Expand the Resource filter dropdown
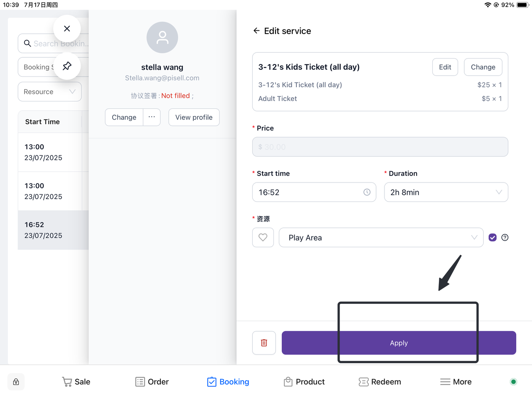 (x=49, y=91)
